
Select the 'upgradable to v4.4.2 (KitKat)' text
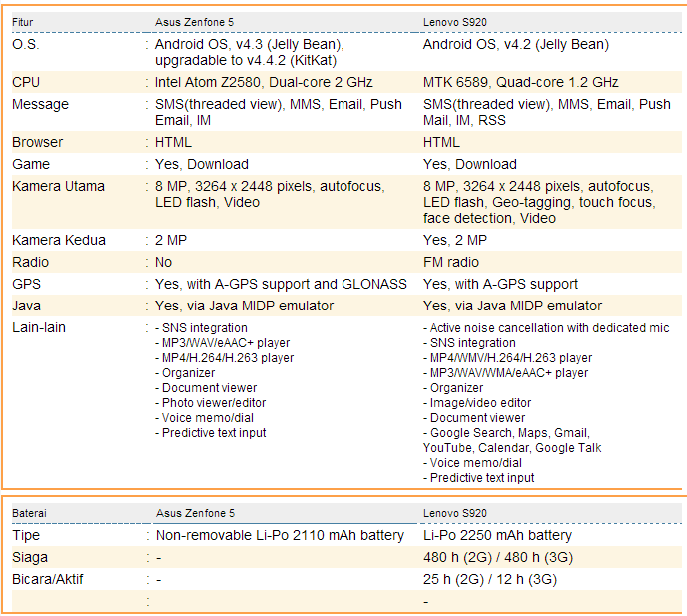click(x=246, y=61)
